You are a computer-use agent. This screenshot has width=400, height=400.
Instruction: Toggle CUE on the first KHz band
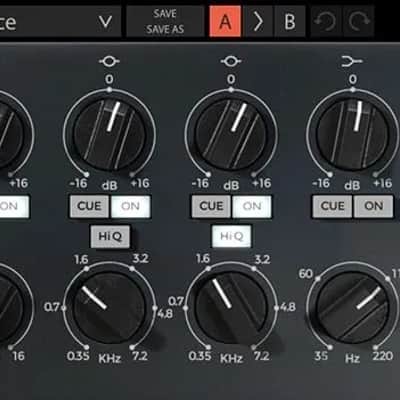tap(89, 206)
